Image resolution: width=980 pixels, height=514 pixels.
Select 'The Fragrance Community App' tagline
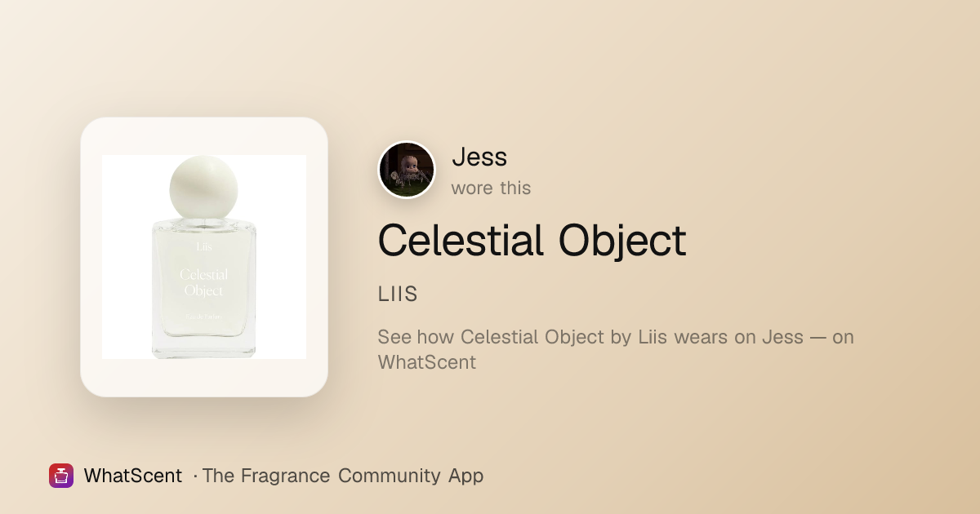point(343,476)
